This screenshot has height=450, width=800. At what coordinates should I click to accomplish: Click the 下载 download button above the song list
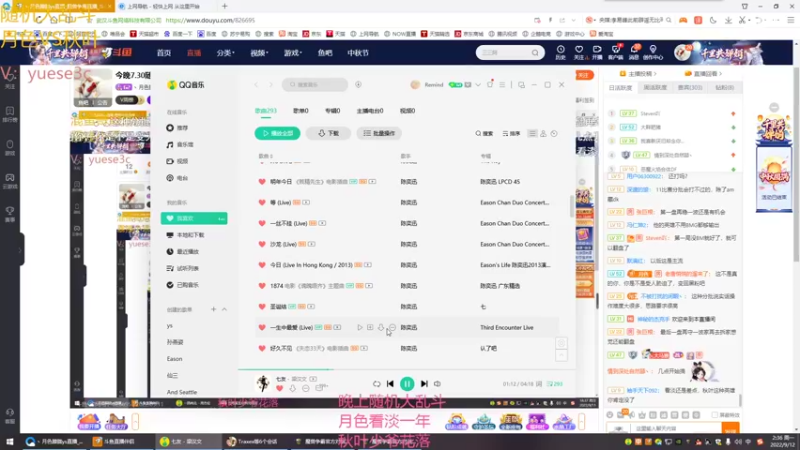328,133
